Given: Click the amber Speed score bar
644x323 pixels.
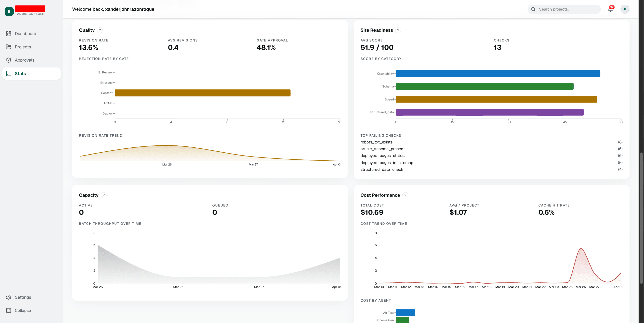Looking at the screenshot, I should [x=496, y=99].
